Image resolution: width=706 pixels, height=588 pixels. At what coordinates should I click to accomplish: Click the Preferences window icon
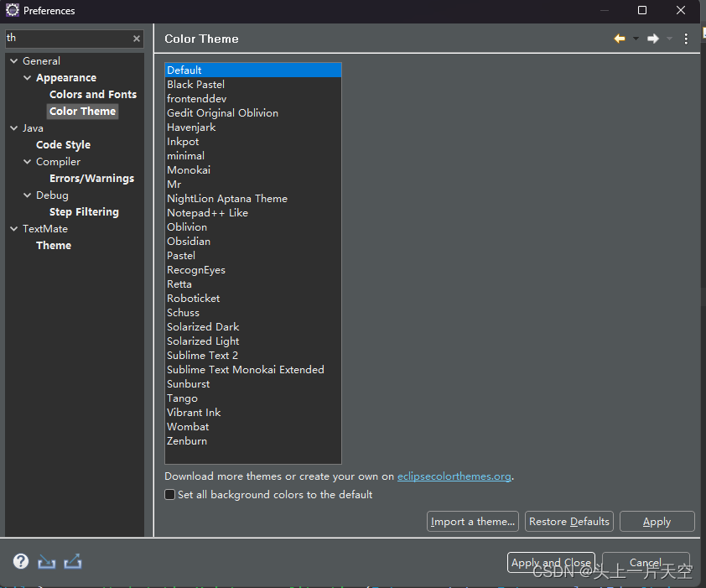click(12, 10)
